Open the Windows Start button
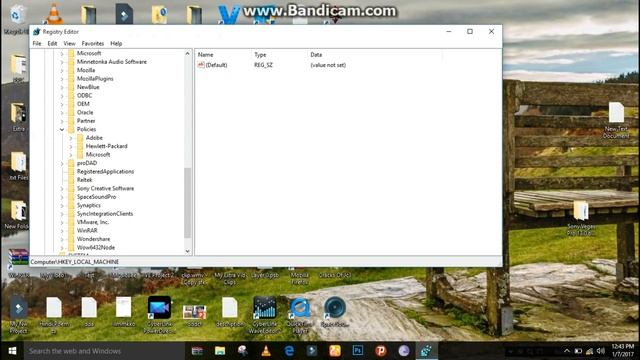Viewport: 640px width, 360px height. [12, 351]
